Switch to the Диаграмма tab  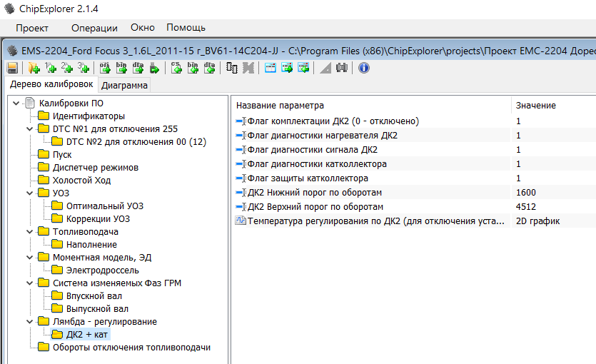tap(125, 86)
